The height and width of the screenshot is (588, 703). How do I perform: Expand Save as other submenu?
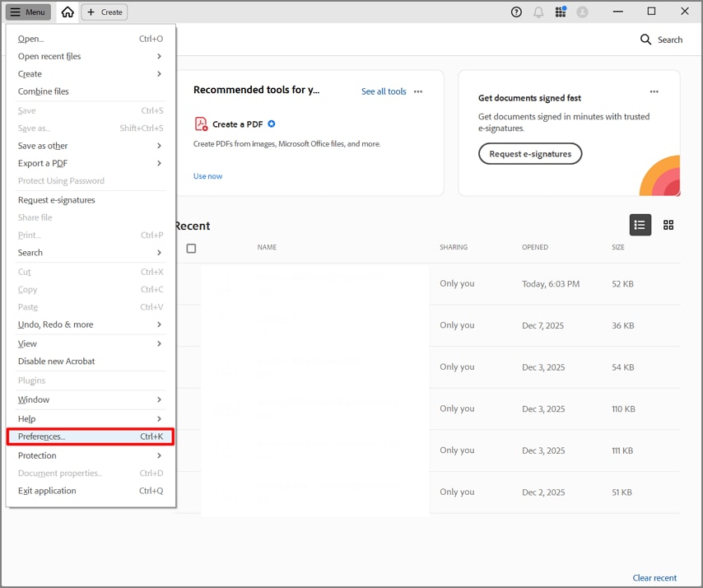click(x=91, y=145)
